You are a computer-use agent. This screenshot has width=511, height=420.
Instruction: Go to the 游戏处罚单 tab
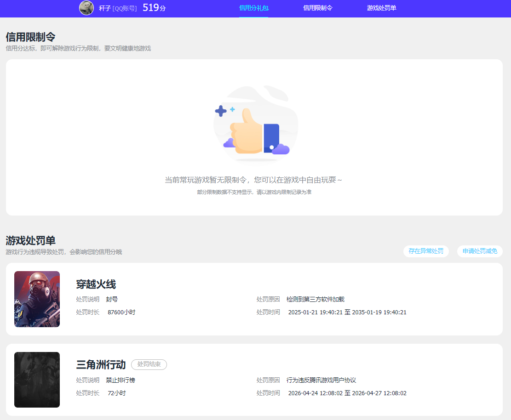[382, 8]
